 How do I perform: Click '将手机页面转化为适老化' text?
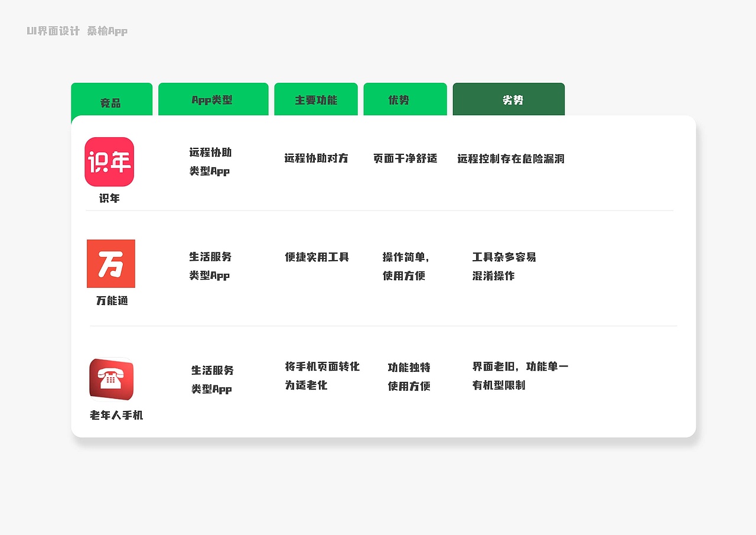322,375
